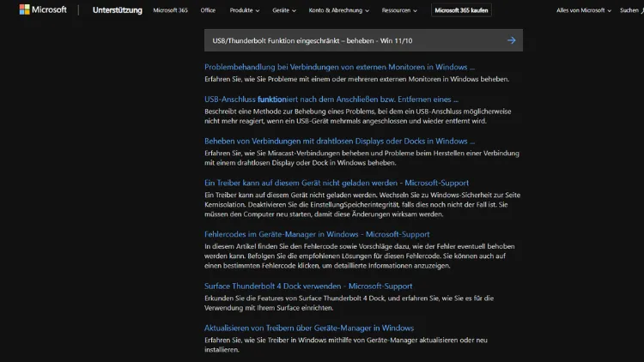Open Fehlercodes im Geräte-Manager result
644x362 pixels.
tap(317, 234)
